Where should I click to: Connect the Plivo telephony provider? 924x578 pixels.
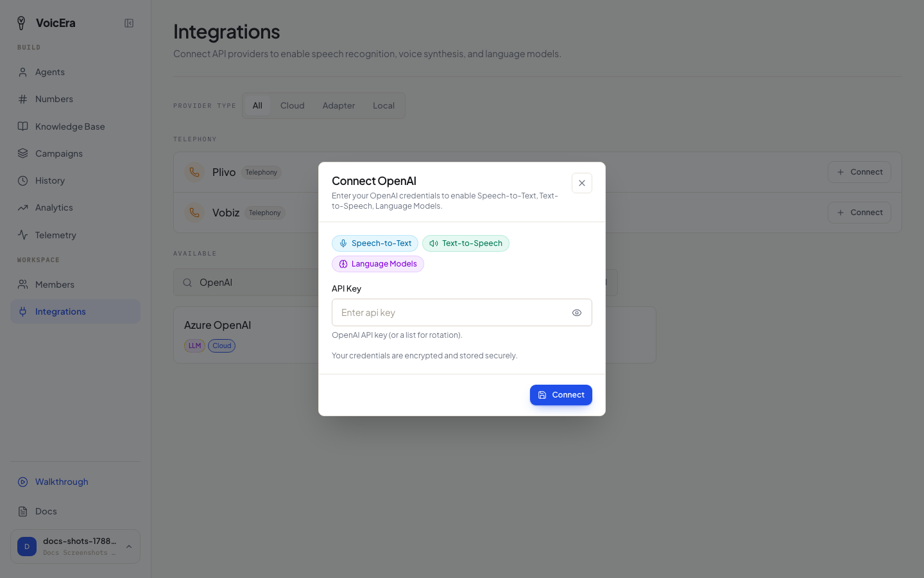coord(859,172)
